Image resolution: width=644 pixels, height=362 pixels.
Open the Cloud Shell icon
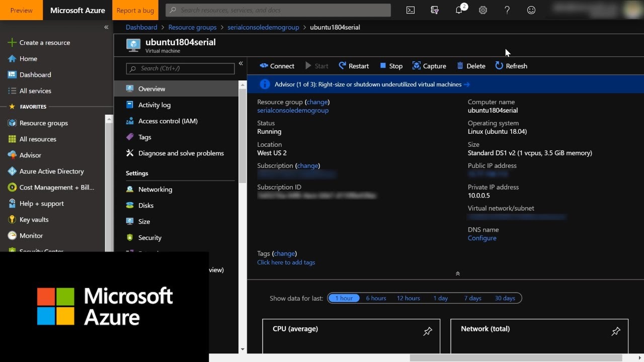(x=411, y=10)
